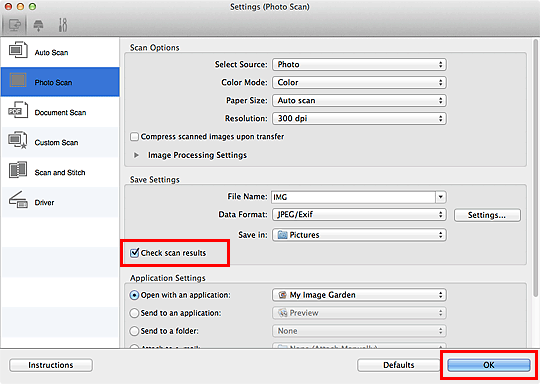Open Driver settings in sidebar
Screen dimensions: 540x384
(60, 202)
